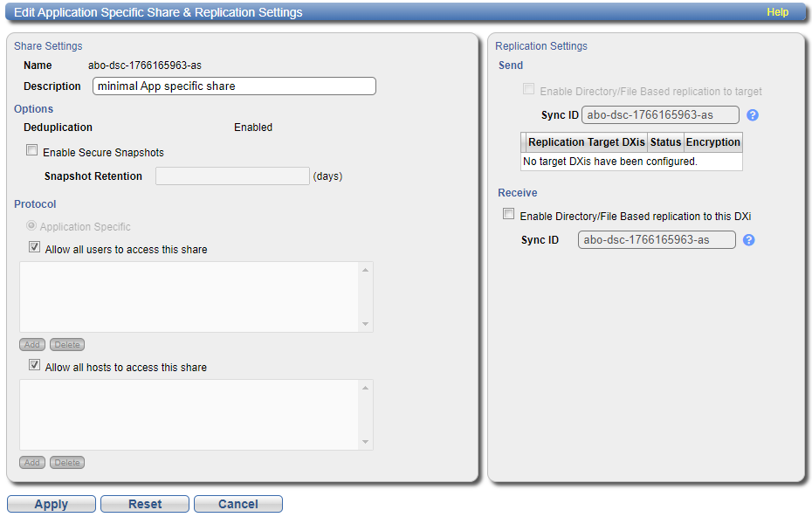
Task: Enable Secure Snapshots checkbox
Action: [32, 151]
